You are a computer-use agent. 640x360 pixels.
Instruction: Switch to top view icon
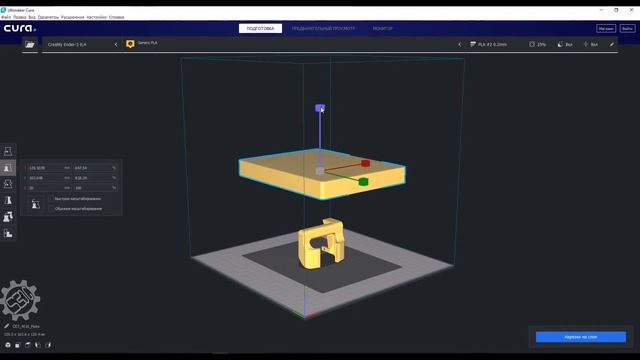click(28, 345)
